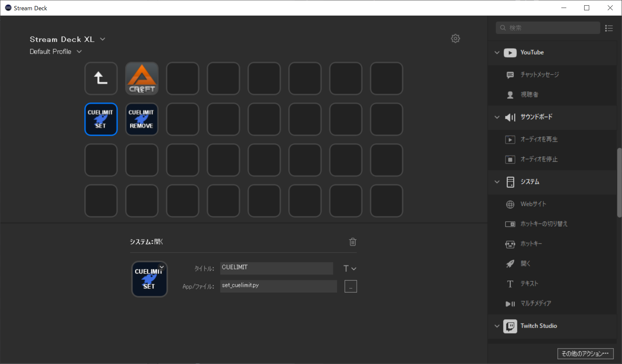Switch to list view of actions
Viewport: 622px width, 364px height.
coord(609,28)
